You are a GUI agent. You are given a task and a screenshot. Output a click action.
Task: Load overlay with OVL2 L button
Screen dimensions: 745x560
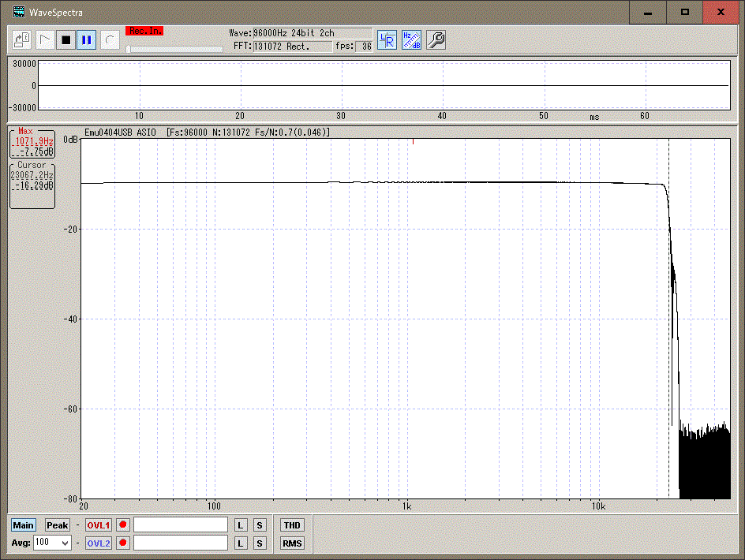[241, 543]
